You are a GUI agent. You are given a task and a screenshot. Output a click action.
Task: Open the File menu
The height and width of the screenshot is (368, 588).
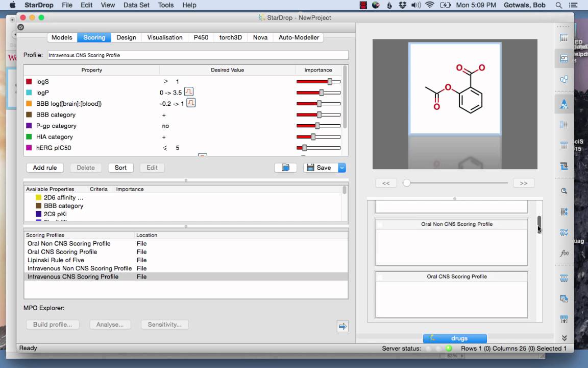pyautogui.click(x=67, y=5)
